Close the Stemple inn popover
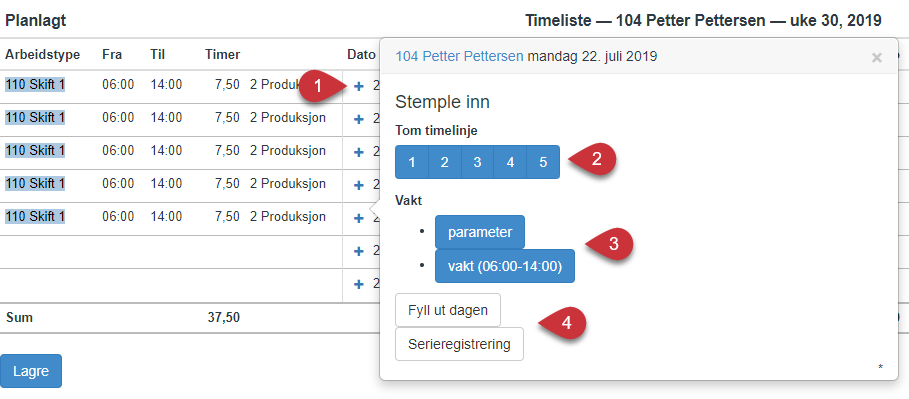 tap(877, 57)
